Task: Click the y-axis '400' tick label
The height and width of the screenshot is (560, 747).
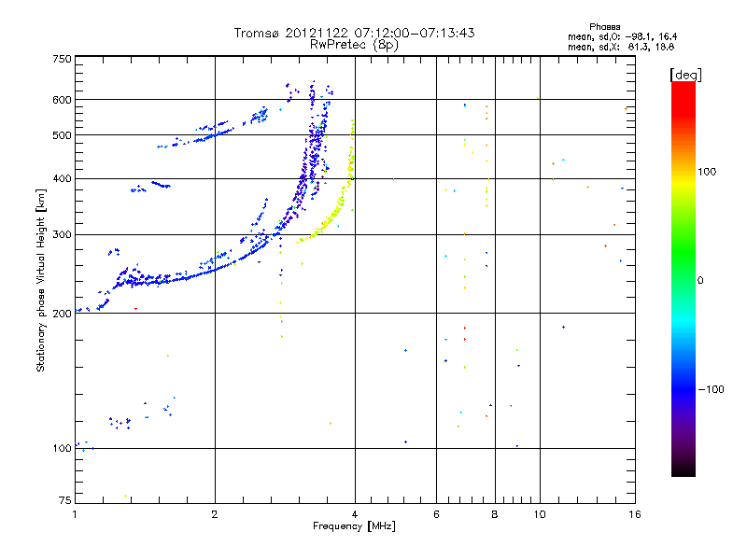Action: pyautogui.click(x=62, y=178)
